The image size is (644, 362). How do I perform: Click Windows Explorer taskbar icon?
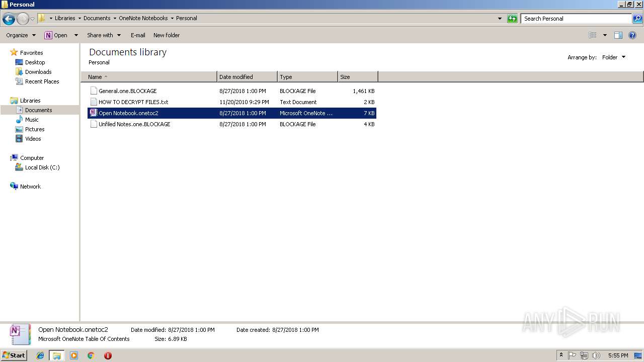click(x=57, y=355)
